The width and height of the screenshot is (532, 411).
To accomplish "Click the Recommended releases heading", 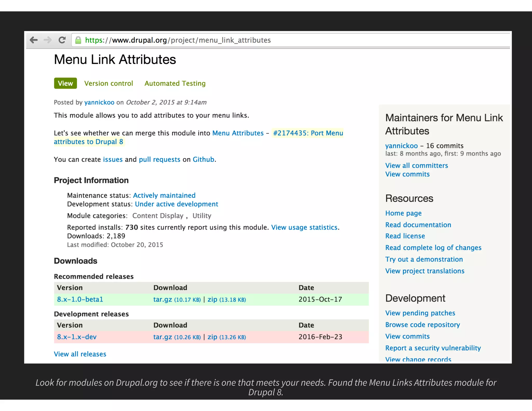I will (94, 276).
